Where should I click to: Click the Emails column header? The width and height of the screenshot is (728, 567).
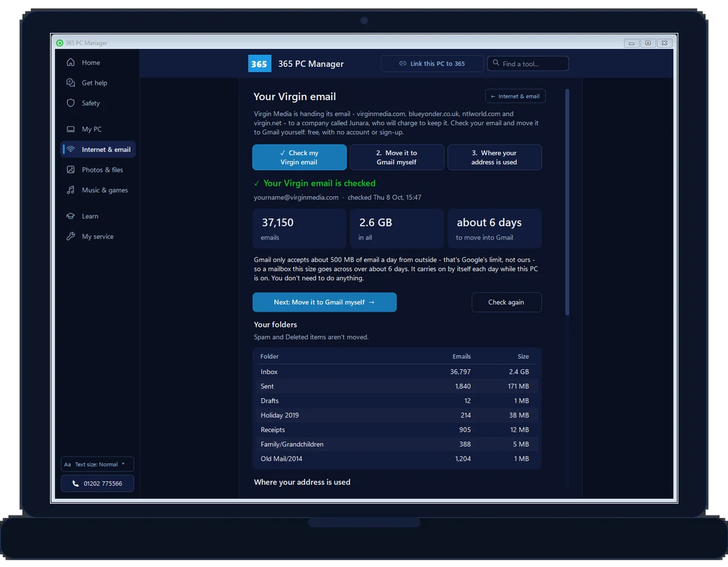[x=462, y=357]
